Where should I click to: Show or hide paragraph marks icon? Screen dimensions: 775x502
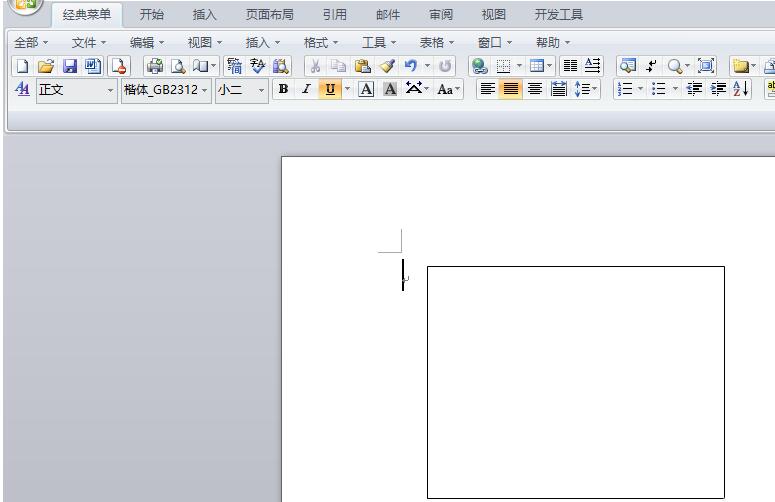pos(651,66)
